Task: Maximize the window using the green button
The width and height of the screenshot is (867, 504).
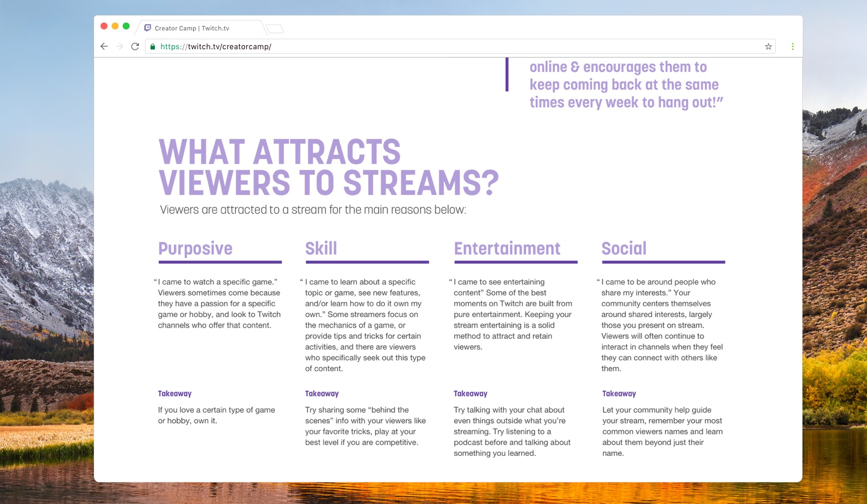Action: click(x=126, y=26)
